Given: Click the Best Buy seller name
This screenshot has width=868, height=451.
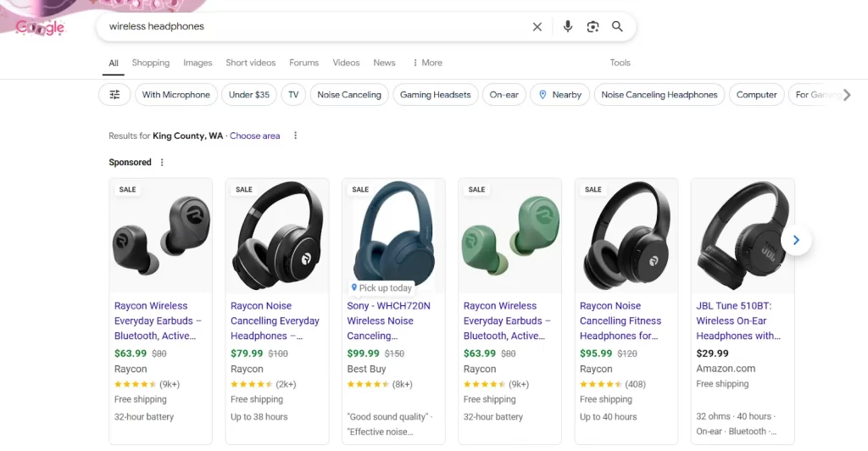Looking at the screenshot, I should tap(366, 369).
